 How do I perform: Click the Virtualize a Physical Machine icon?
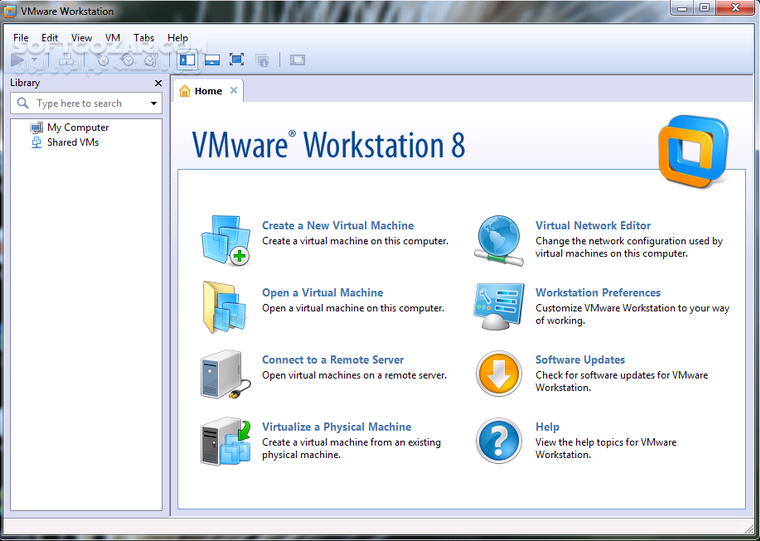tap(226, 442)
